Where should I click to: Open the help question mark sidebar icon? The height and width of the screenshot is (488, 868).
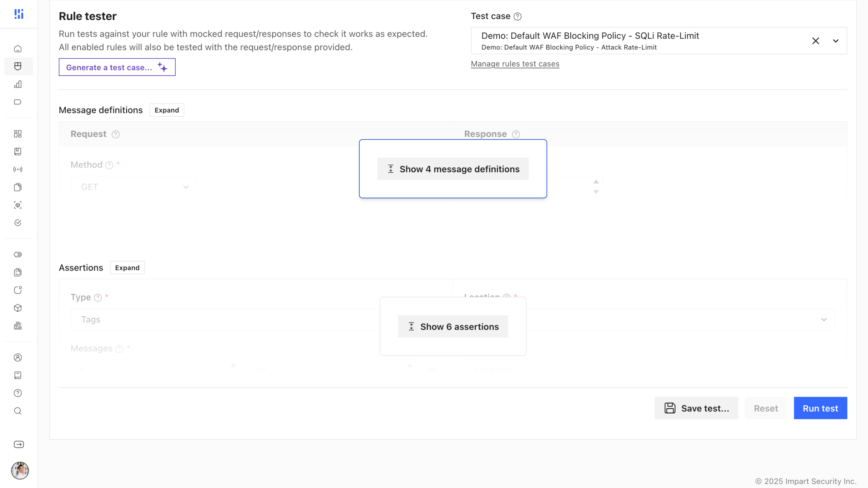(x=18, y=393)
